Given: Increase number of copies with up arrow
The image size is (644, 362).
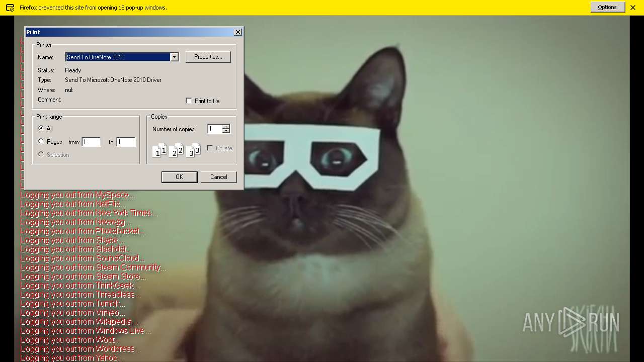Looking at the screenshot, I should [x=226, y=127].
